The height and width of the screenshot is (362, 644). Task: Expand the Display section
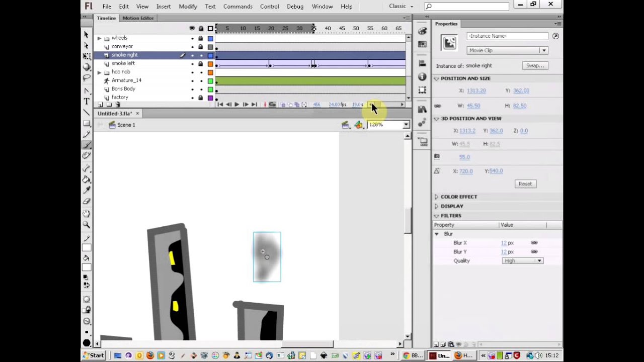click(436, 206)
